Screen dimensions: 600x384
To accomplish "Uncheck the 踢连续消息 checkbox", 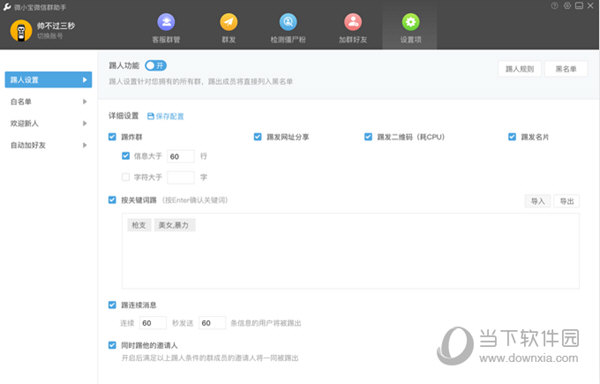I will (112, 304).
